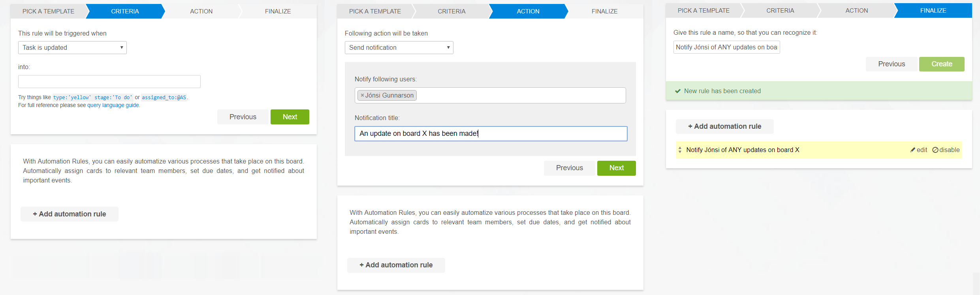Image resolution: width=980 pixels, height=295 pixels.
Task: Click the rule name input field
Action: click(x=726, y=47)
